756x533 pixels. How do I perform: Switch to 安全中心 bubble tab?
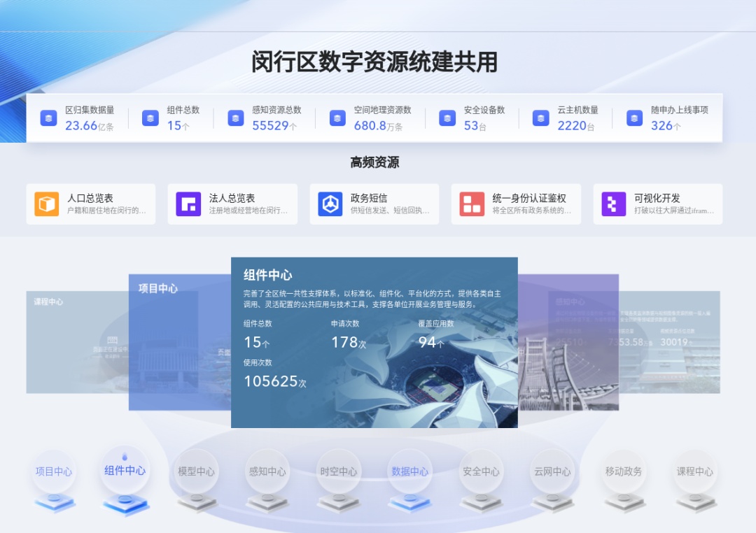point(481,471)
